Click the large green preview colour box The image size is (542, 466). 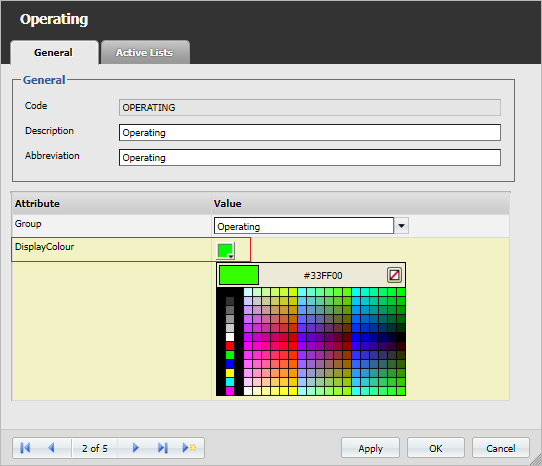(239, 275)
